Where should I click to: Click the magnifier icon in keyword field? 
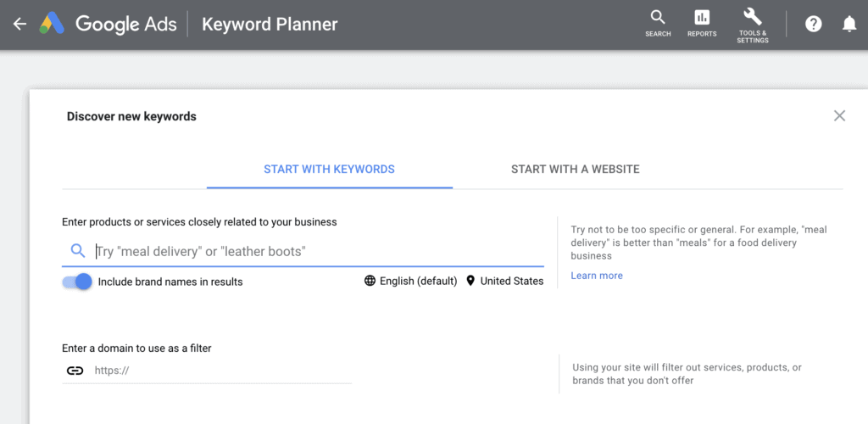click(78, 251)
